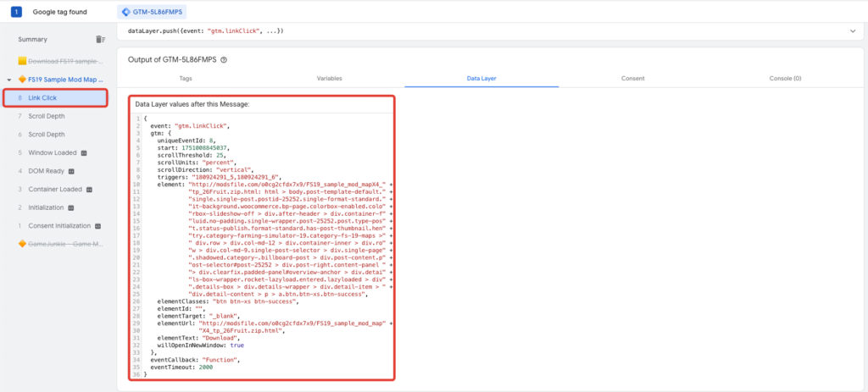Click the orange icon beside GameJunkie entry

pyautogui.click(x=22, y=244)
